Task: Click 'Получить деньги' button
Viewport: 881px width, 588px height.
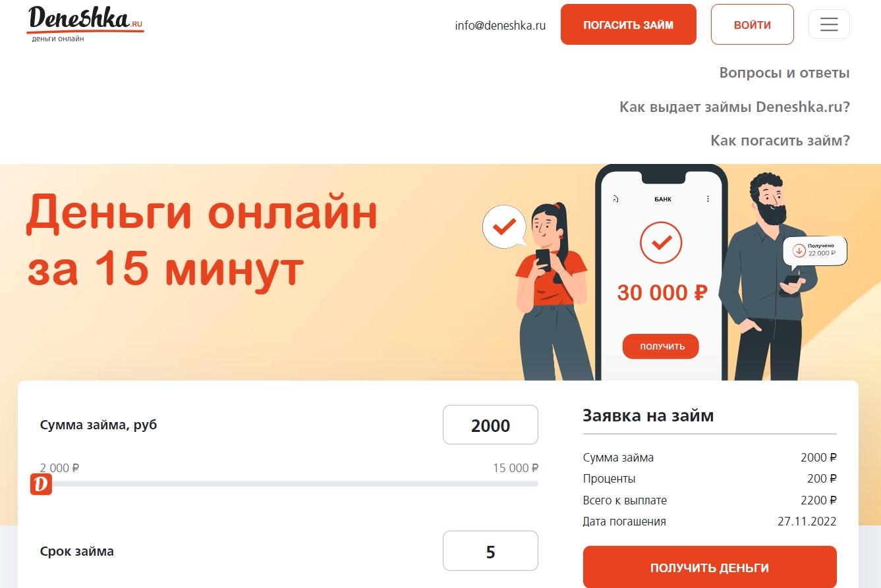Action: [x=710, y=568]
